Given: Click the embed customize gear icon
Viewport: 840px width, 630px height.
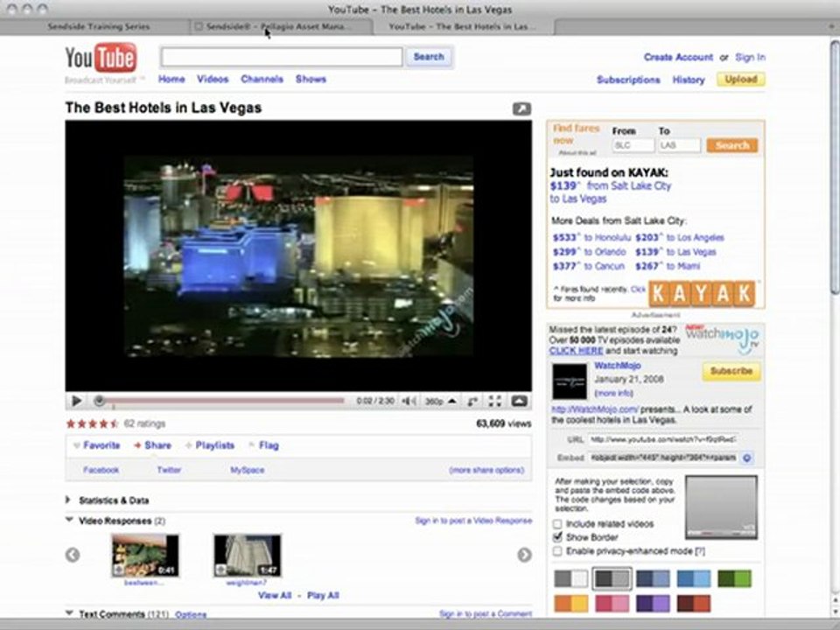Looking at the screenshot, I should pyautogui.click(x=746, y=458).
